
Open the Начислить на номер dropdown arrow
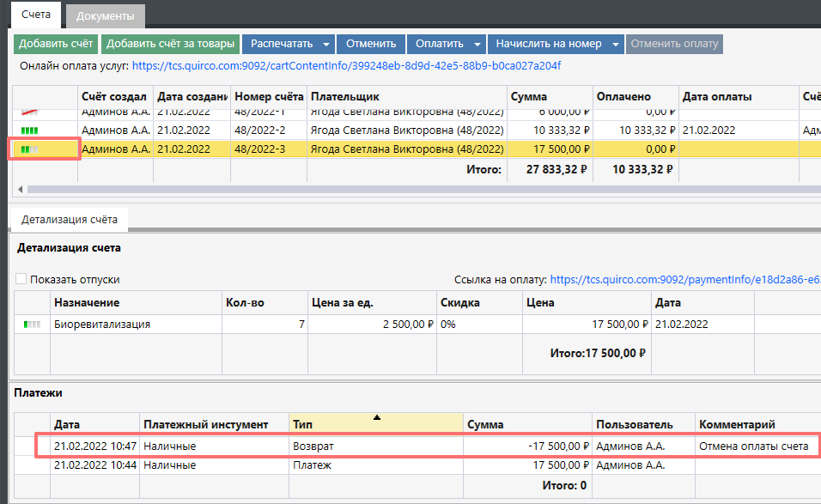click(x=615, y=44)
